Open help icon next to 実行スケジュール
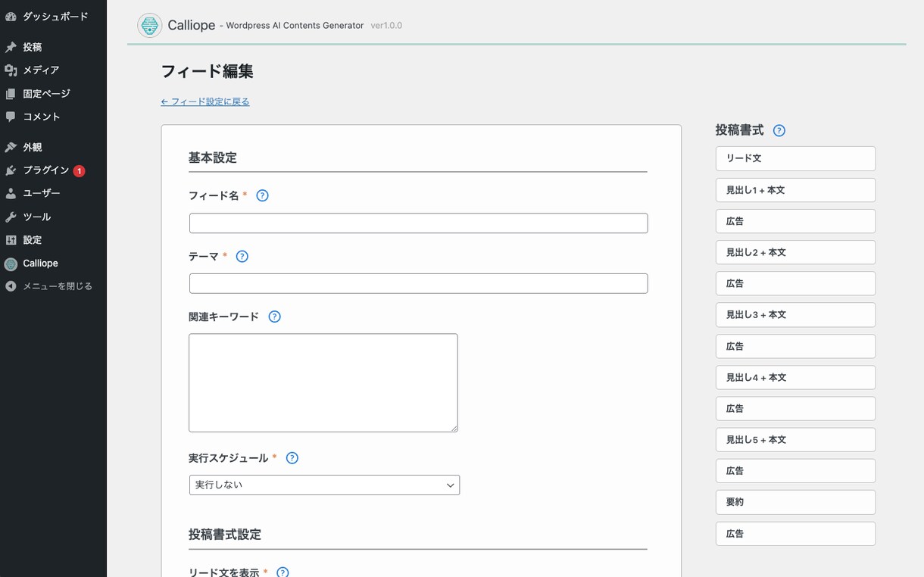The width and height of the screenshot is (924, 577). [292, 458]
